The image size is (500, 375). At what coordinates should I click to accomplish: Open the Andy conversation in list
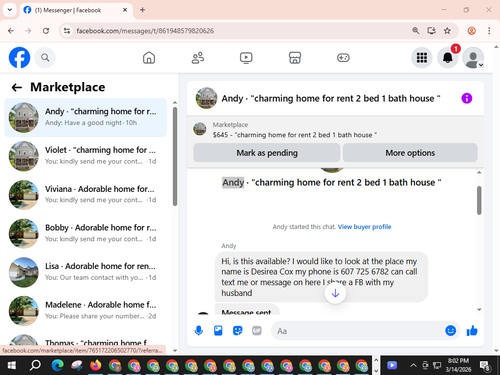tap(86, 117)
